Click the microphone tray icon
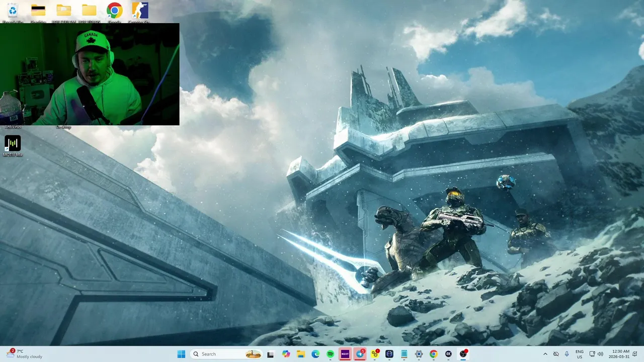This screenshot has width=644, height=362. (567, 354)
